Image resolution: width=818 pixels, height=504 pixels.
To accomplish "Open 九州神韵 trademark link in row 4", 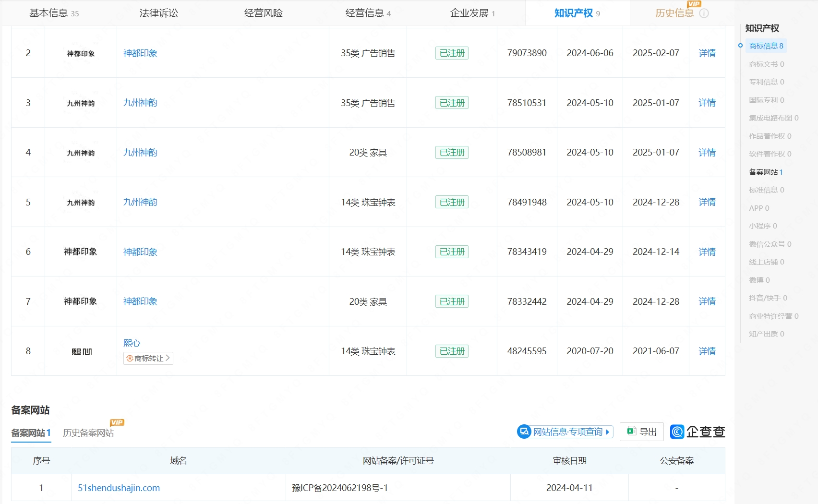I will pos(140,153).
